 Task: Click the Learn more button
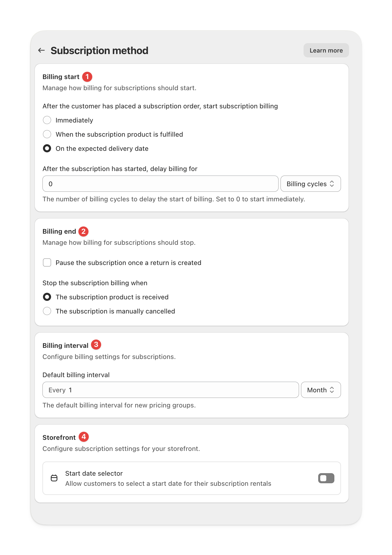tap(326, 50)
